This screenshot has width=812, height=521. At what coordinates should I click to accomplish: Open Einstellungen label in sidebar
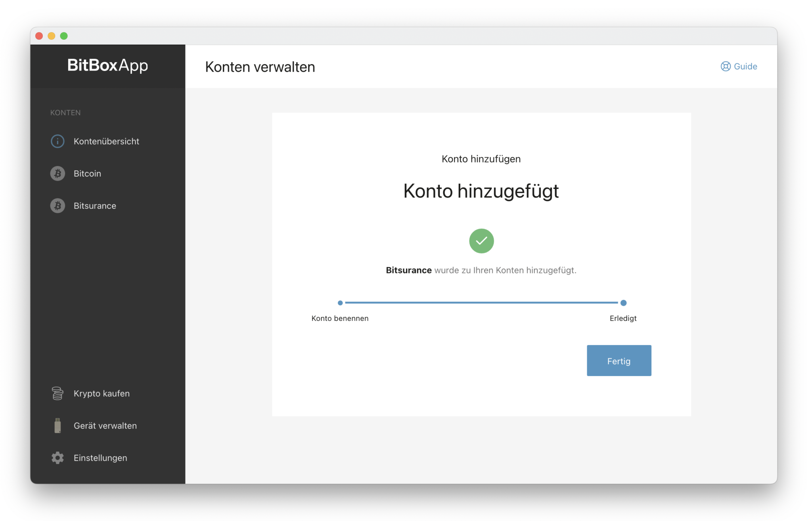point(100,458)
